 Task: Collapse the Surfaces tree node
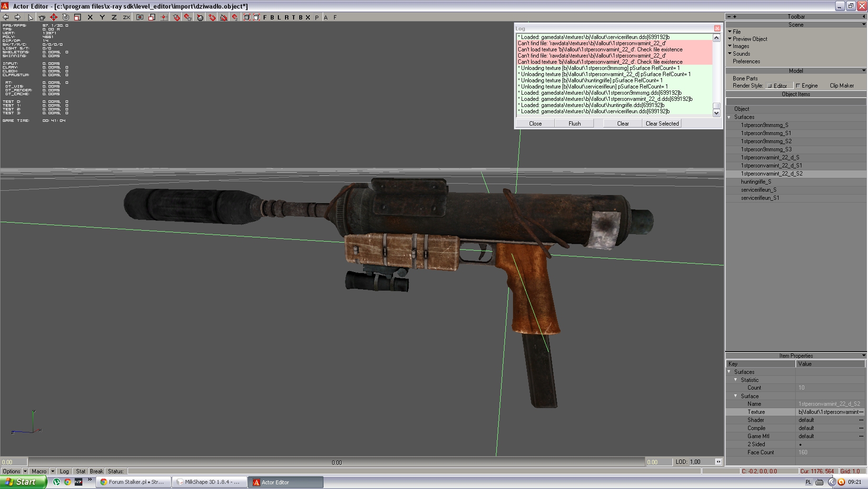(x=729, y=117)
